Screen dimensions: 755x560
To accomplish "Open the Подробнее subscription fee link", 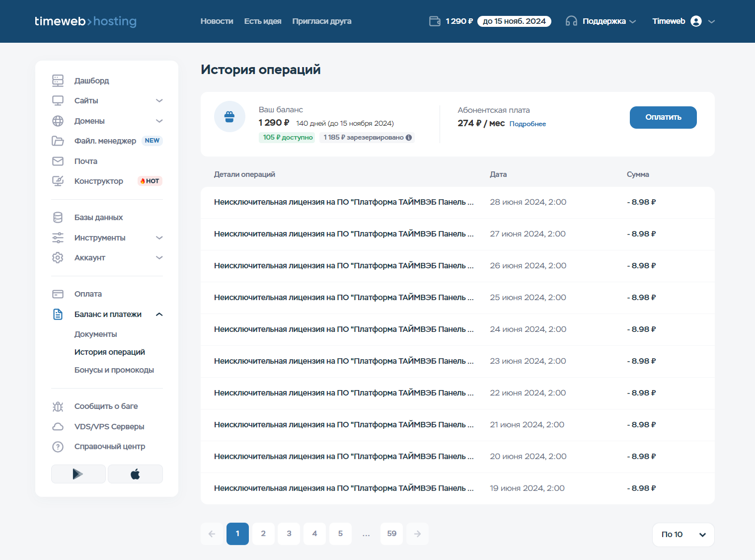I will click(528, 124).
